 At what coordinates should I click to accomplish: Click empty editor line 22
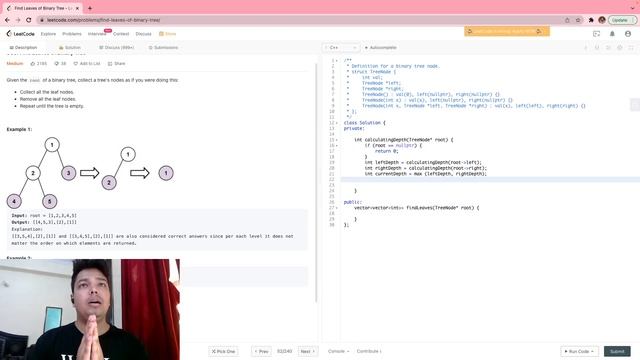pyautogui.click(x=490, y=179)
